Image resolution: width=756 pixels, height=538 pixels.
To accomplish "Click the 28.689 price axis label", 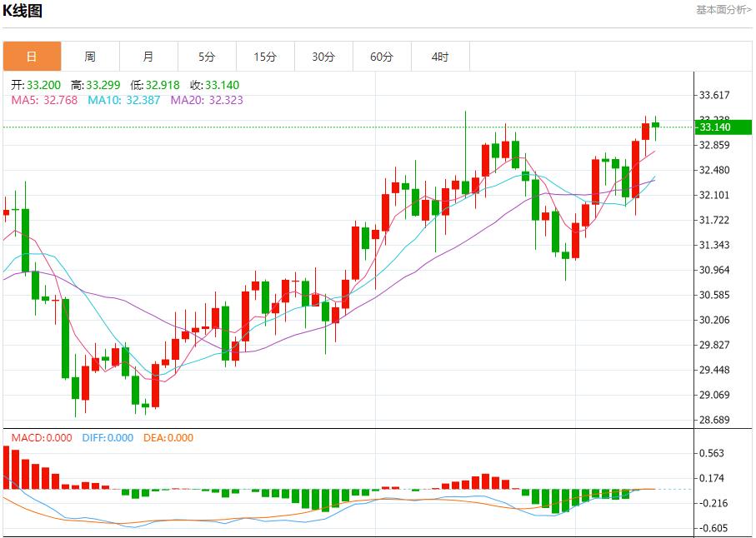I will click(x=714, y=420).
